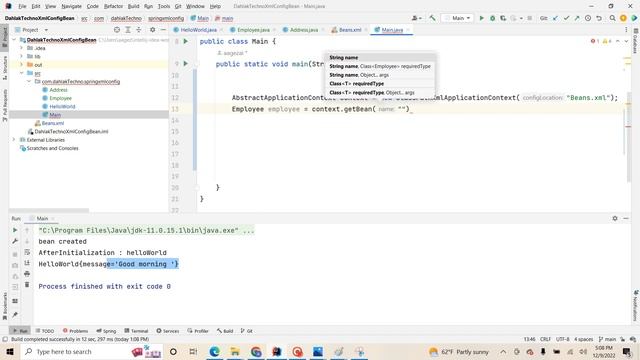Open the Refactor menu
The height and width of the screenshot is (360, 640).
[x=113, y=6]
